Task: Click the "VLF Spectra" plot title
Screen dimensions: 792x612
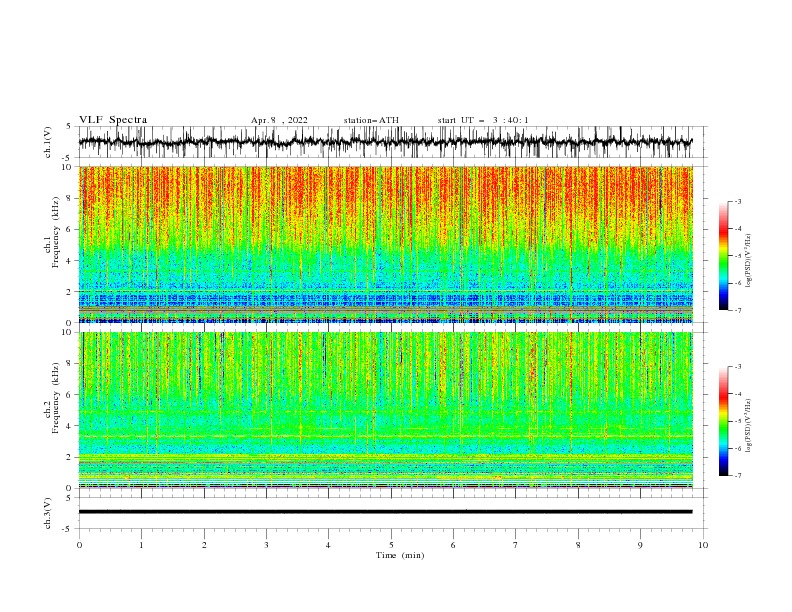Action: [x=113, y=120]
